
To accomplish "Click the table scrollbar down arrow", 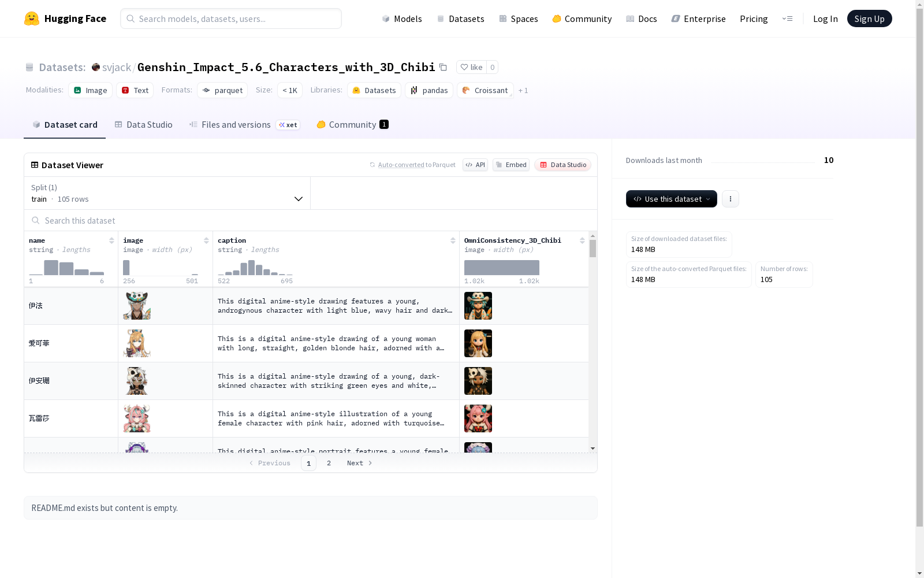I will click(593, 449).
